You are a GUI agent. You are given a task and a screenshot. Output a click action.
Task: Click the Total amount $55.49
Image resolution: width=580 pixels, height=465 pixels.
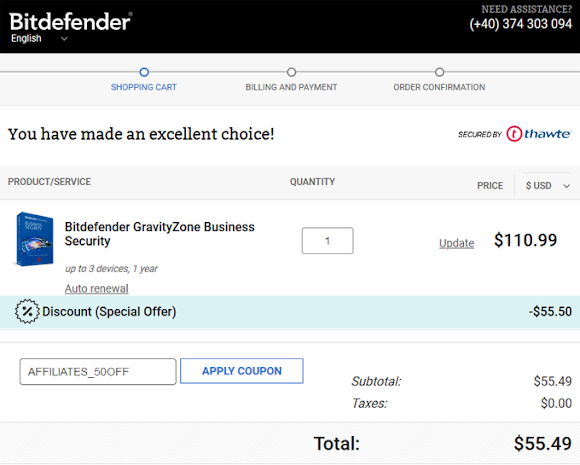pos(543,444)
